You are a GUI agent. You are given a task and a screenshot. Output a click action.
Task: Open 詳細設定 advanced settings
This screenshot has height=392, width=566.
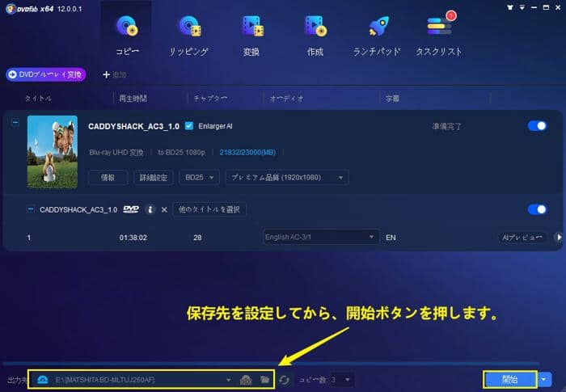point(154,178)
